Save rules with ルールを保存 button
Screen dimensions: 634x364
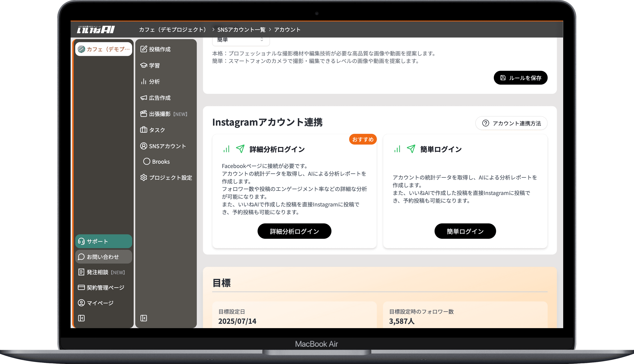pyautogui.click(x=520, y=78)
